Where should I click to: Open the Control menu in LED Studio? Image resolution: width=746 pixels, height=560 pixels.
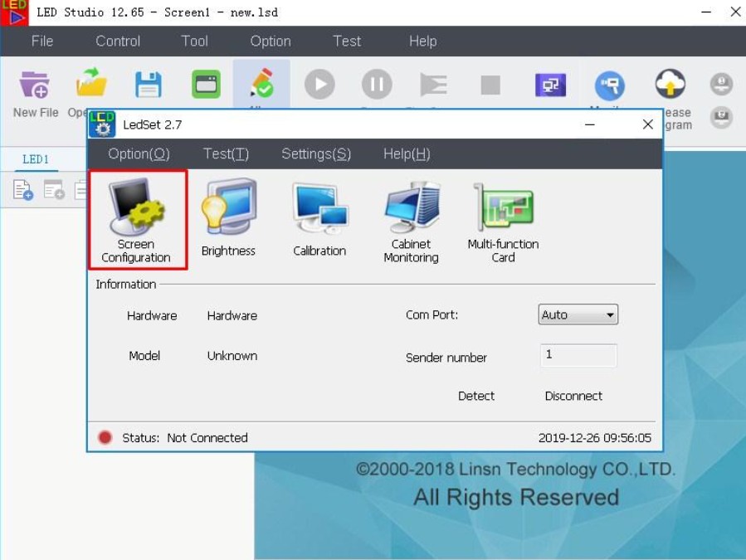(118, 41)
